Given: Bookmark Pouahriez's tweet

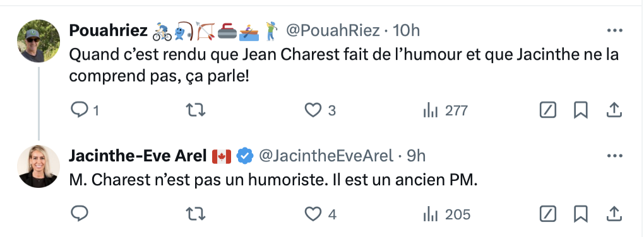Looking at the screenshot, I should tap(581, 110).
